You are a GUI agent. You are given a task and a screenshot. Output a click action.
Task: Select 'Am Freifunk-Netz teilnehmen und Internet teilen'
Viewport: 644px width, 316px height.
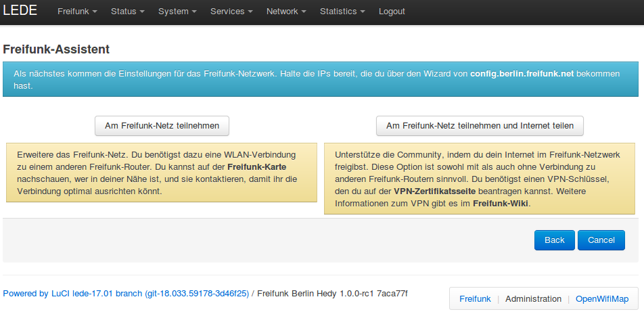(480, 126)
